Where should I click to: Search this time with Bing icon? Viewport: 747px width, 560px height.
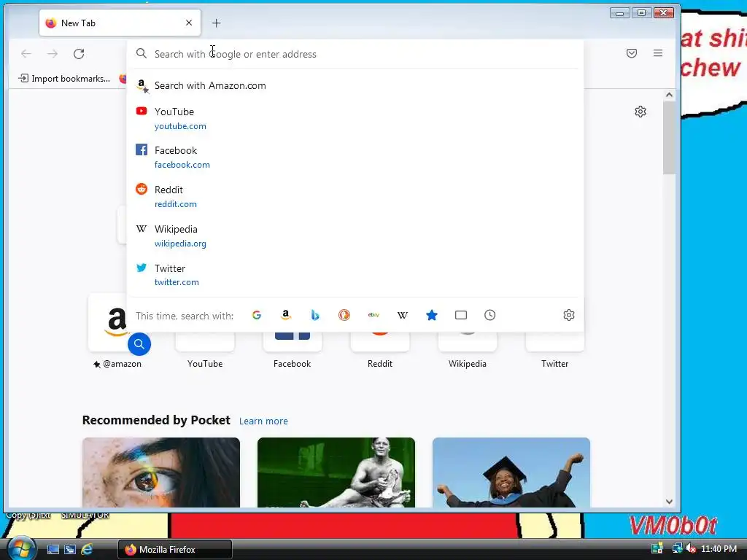pos(315,315)
